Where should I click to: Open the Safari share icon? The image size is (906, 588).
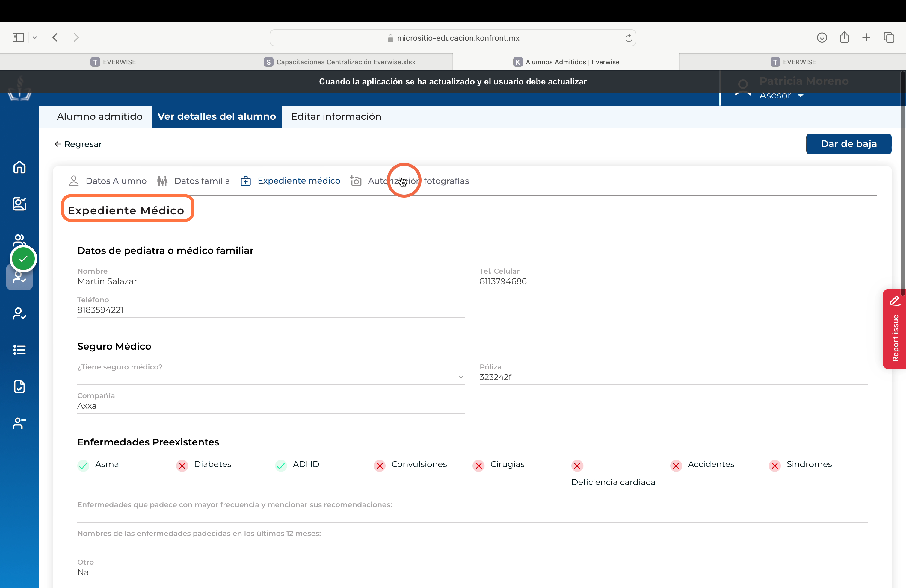coord(844,37)
